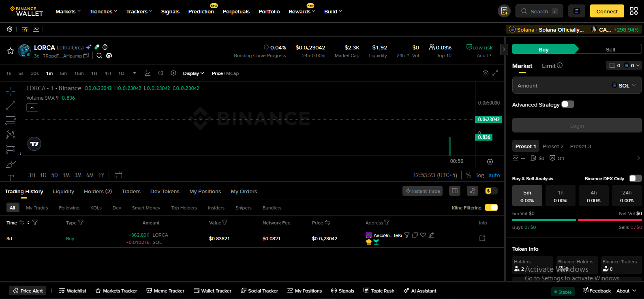
Task: Filter trades by the Type column funnel
Action: 81,222
